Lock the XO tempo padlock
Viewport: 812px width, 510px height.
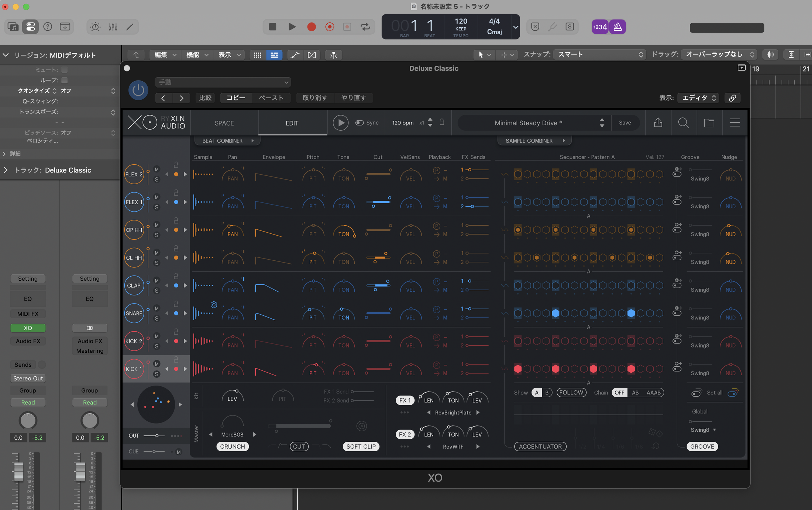pos(442,122)
